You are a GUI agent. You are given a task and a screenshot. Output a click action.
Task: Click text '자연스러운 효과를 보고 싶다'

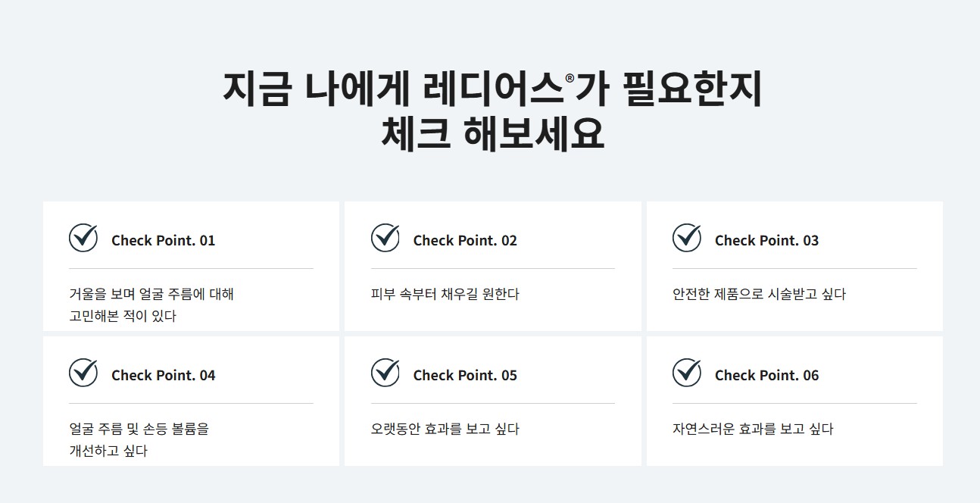[x=753, y=429]
